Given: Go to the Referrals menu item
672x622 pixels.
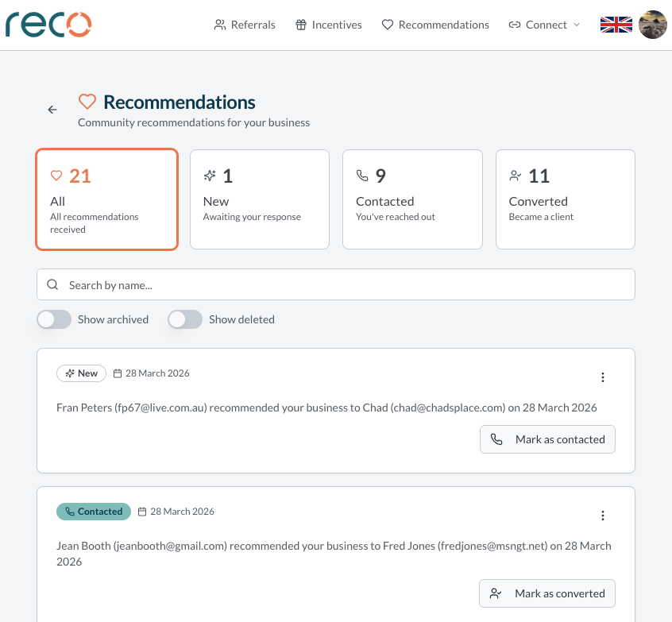Looking at the screenshot, I should tap(244, 25).
